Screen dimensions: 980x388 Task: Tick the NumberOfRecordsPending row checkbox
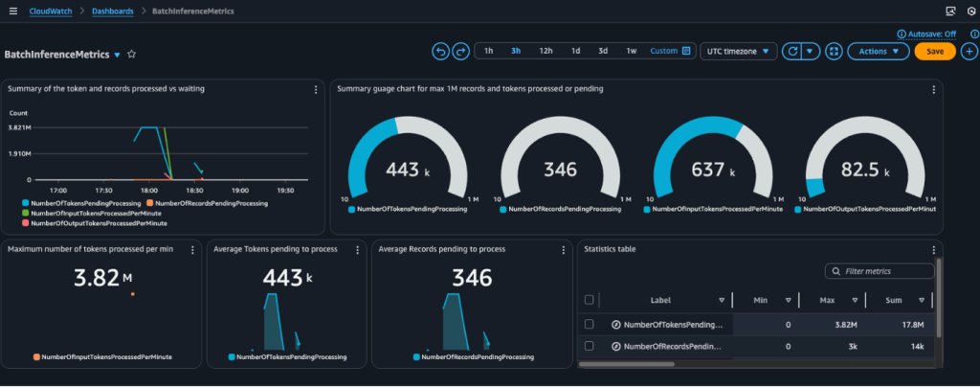[589, 346]
